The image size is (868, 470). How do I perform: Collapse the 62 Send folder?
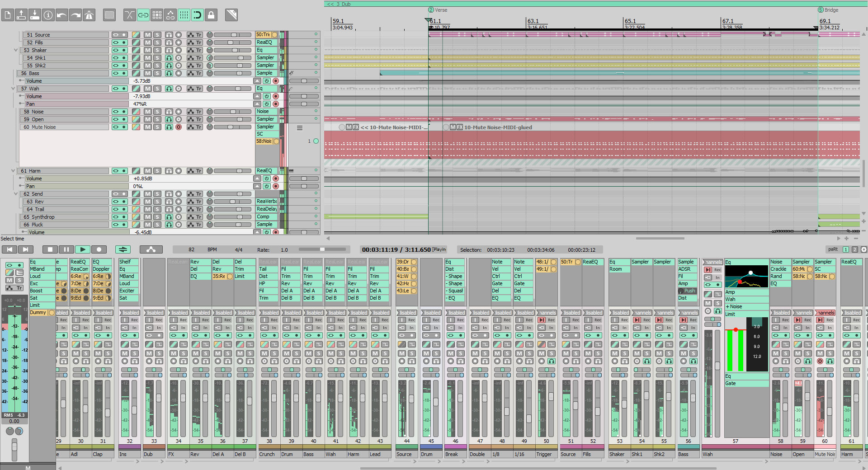point(16,194)
